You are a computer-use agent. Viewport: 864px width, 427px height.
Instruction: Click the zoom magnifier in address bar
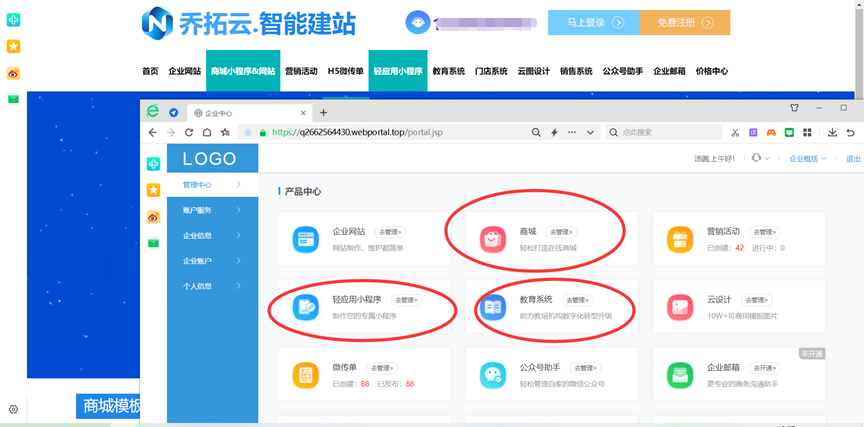coord(536,132)
